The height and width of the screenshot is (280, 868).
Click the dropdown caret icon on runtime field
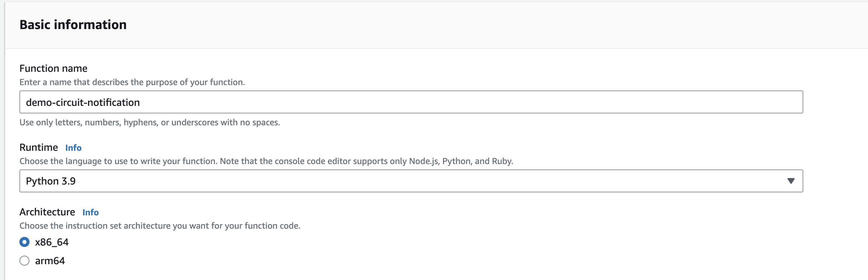[790, 181]
